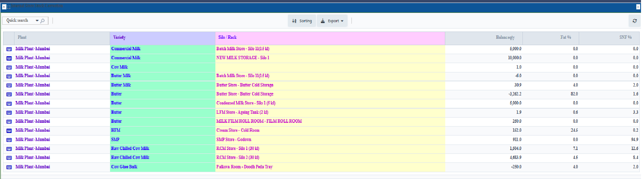
Task: Click the magnifier icon in Quick search
Action: [x=43, y=21]
